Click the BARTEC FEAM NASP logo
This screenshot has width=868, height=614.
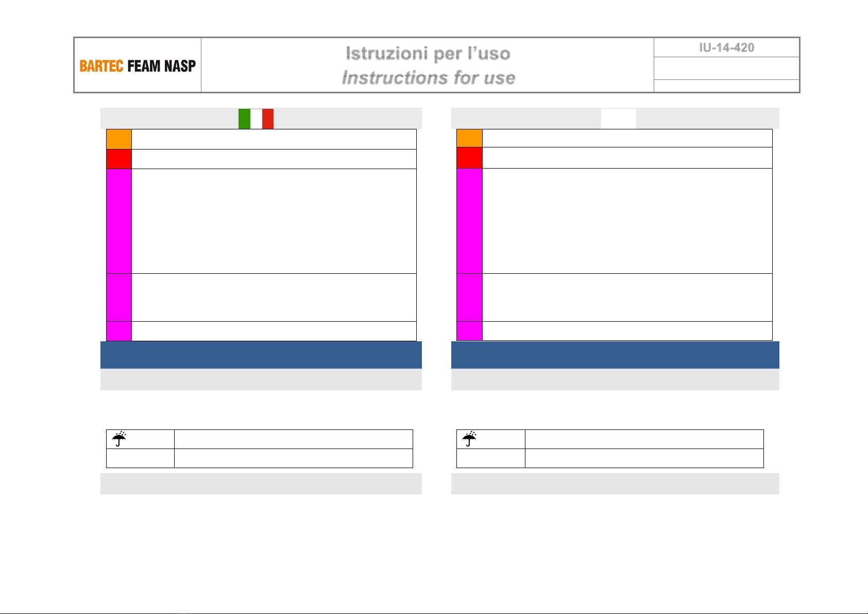[138, 66]
